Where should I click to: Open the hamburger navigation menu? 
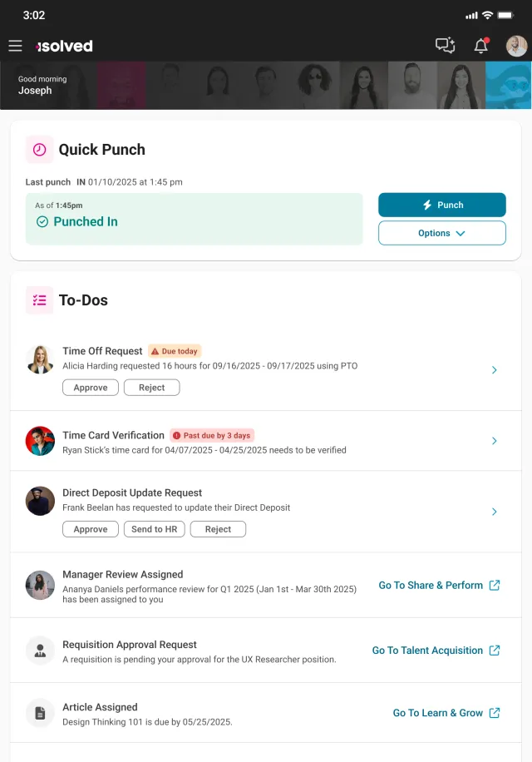[16, 46]
